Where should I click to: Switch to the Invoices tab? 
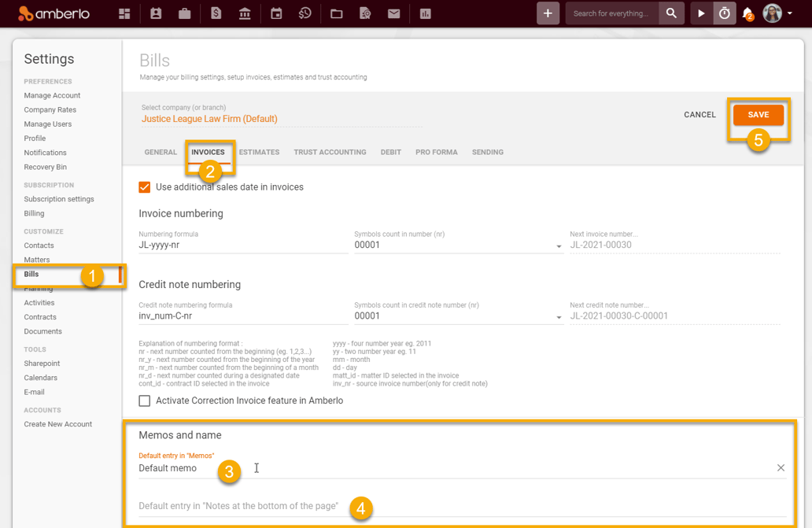[x=208, y=152]
